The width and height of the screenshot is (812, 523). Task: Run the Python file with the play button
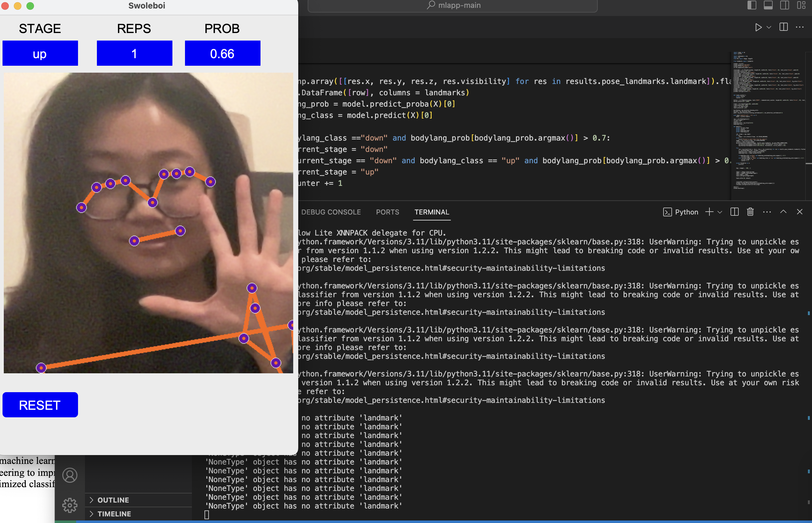759,27
